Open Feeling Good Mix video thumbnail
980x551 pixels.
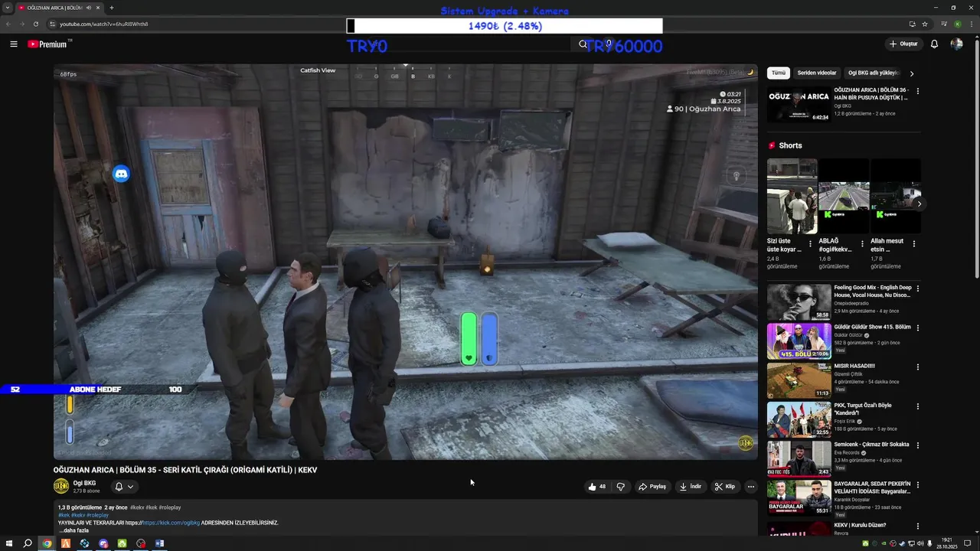pyautogui.click(x=799, y=302)
